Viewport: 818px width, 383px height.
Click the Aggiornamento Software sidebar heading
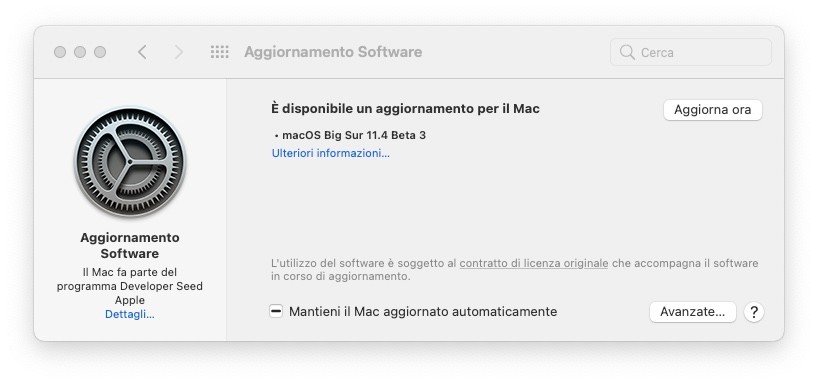coord(130,246)
